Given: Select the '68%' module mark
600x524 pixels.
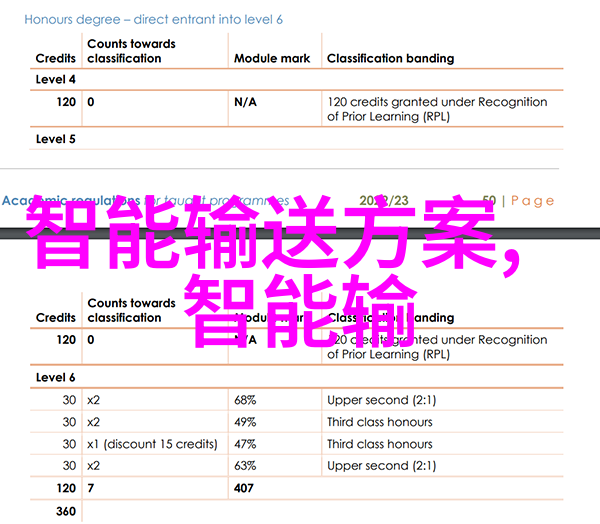Looking at the screenshot, I should 245,400.
